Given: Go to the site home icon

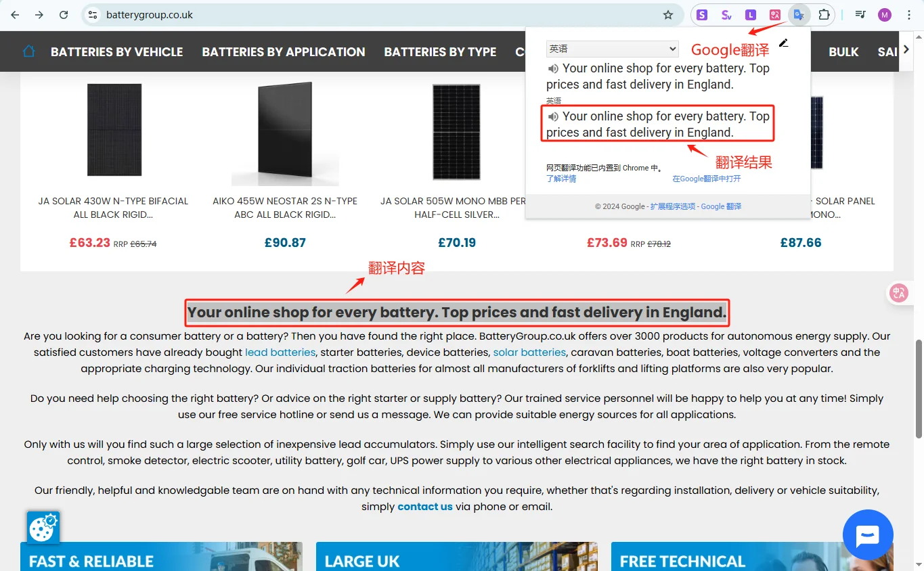Looking at the screenshot, I should pyautogui.click(x=28, y=51).
